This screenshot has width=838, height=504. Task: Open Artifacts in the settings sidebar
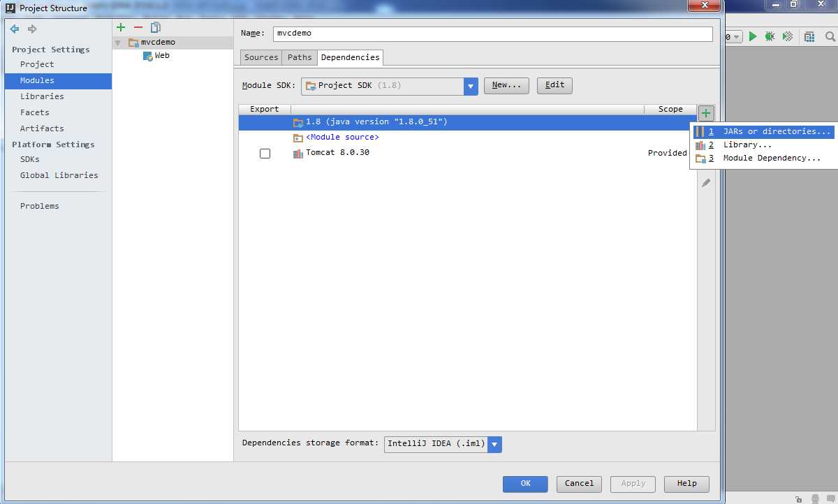[x=42, y=128]
